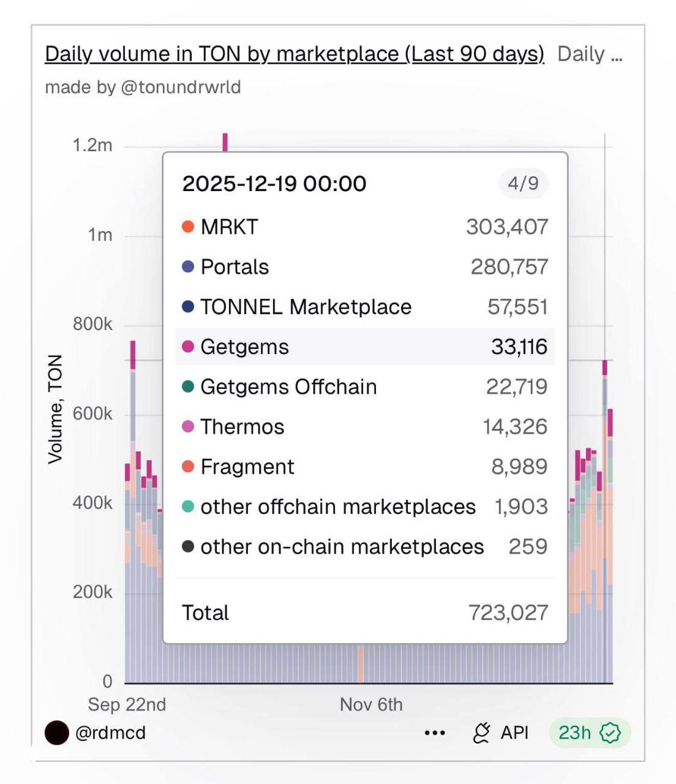Select the MRKT legend dot in tooltip
Viewport: 676px width, 784px height.
click(x=187, y=226)
